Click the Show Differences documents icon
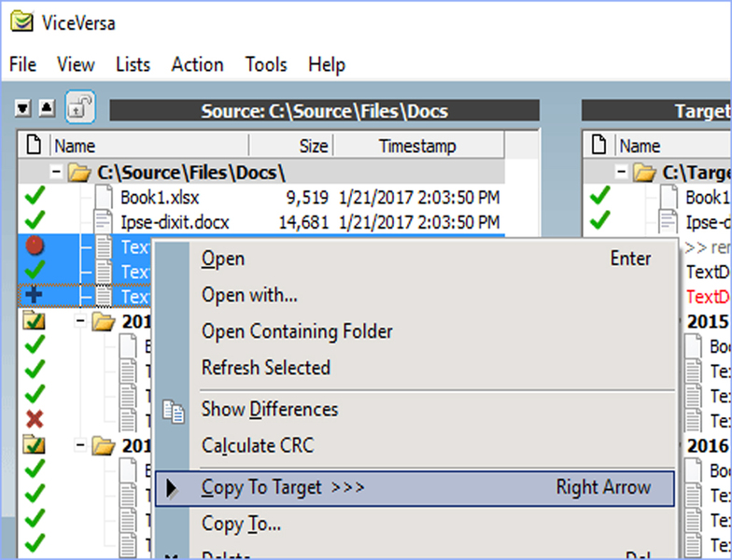Image resolution: width=732 pixels, height=560 pixels. 174,412
